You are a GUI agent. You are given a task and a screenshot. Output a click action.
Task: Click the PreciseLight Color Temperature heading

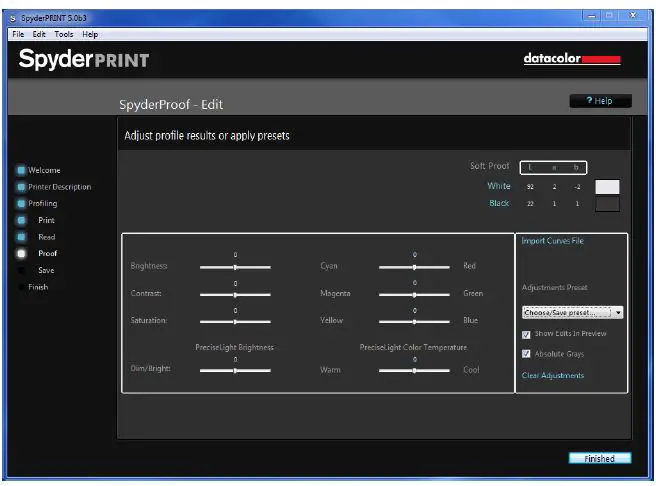pos(413,347)
